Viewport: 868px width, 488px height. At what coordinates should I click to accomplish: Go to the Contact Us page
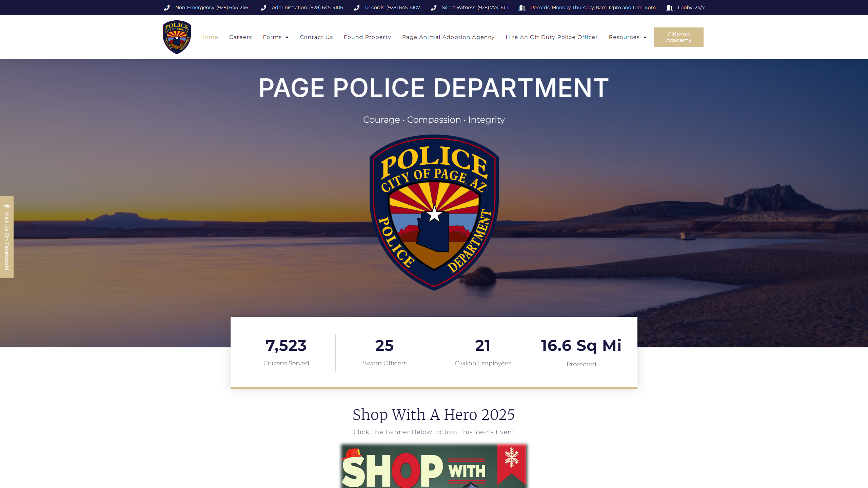pyautogui.click(x=316, y=37)
